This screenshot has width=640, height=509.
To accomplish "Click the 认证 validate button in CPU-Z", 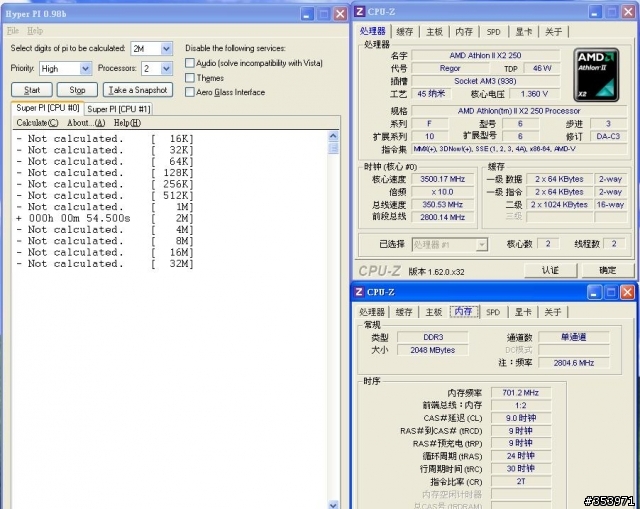I will click(550, 270).
